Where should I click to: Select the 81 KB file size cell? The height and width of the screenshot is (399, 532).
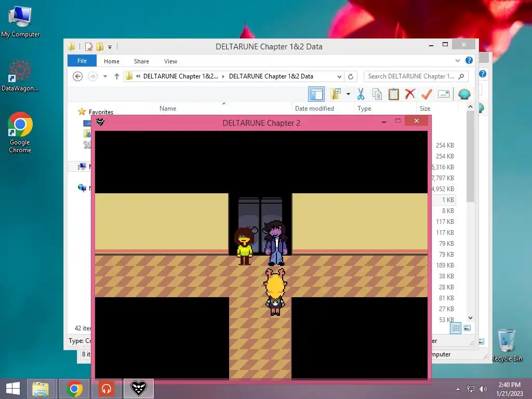point(446,298)
